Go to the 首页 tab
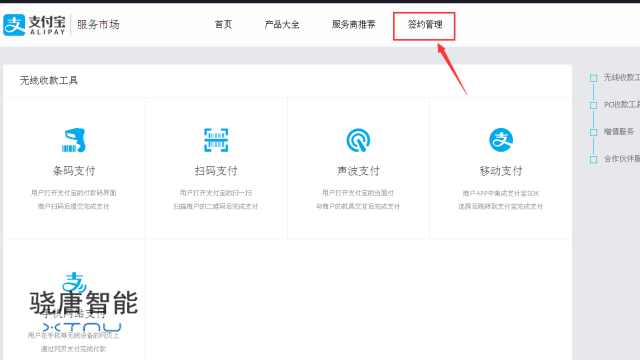This screenshot has height=360, width=640. [x=223, y=24]
